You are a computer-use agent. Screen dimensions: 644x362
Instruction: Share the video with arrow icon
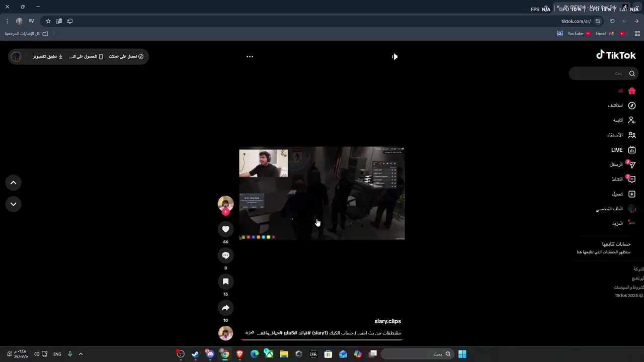225,308
